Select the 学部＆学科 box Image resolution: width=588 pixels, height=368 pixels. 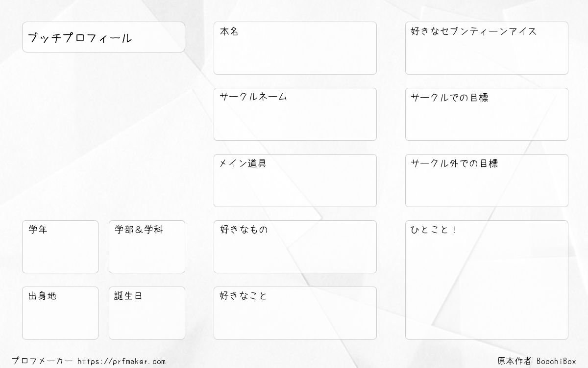click(147, 247)
